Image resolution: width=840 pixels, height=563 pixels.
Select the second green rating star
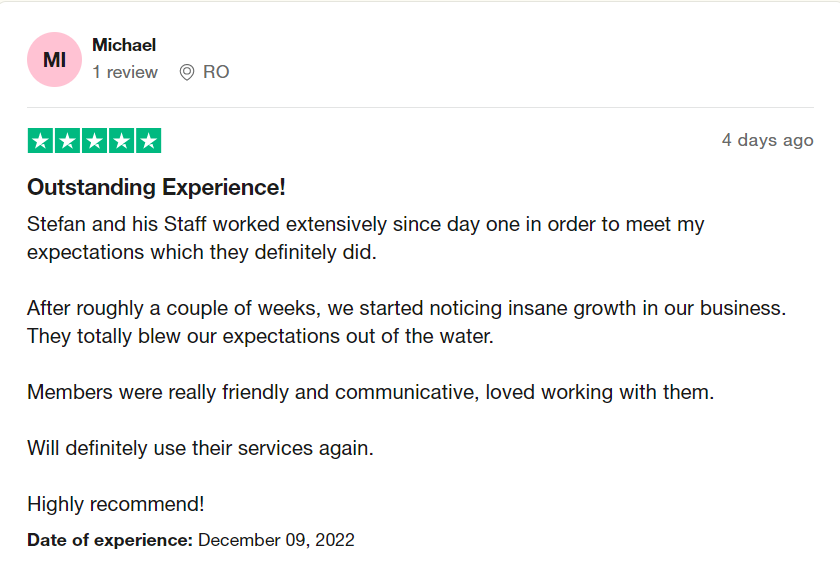pyautogui.click(x=67, y=141)
